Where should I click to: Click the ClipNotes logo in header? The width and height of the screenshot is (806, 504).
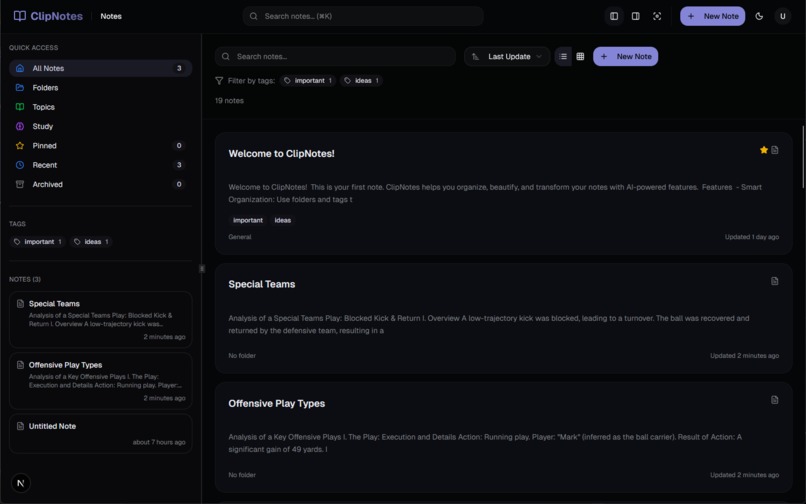click(48, 16)
